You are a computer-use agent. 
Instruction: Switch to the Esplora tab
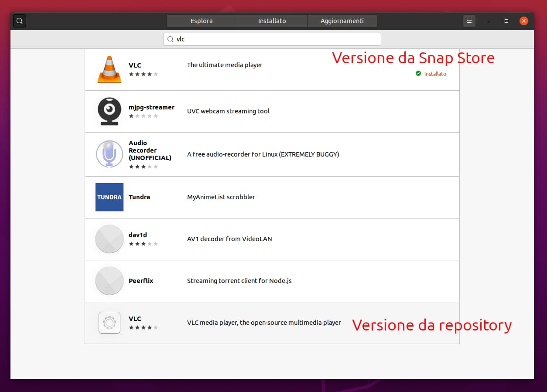click(202, 20)
